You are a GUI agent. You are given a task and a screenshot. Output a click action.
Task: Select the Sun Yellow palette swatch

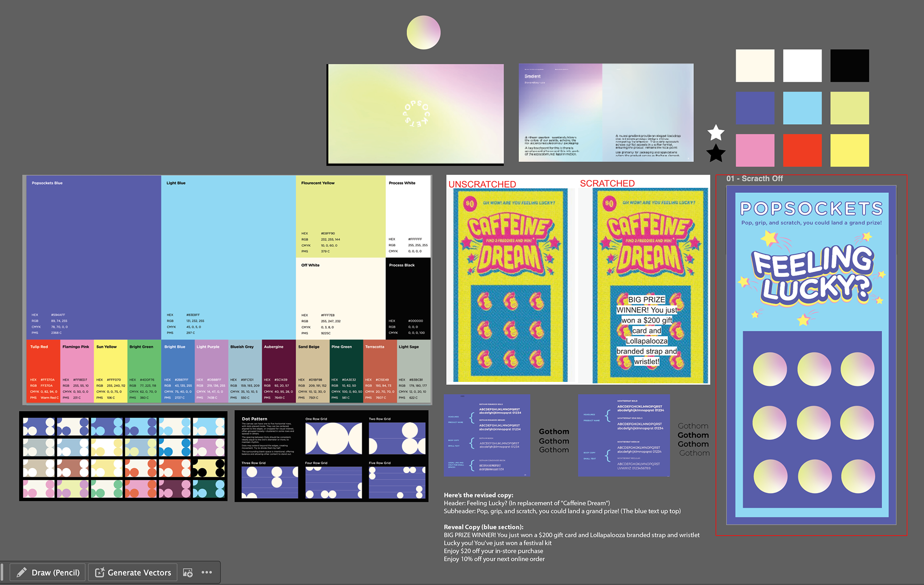[111, 371]
